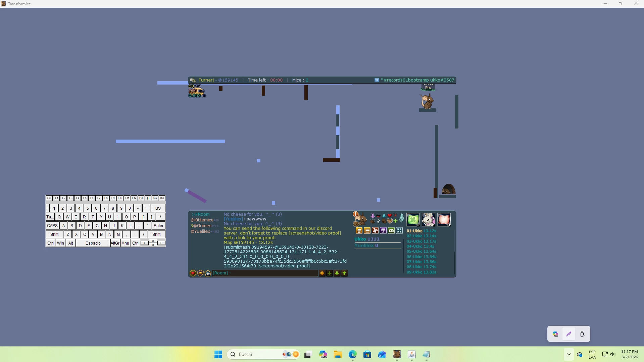644x362 pixels.
Task: Click the CAPS key on on-screen keyboard
Action: [x=52, y=226]
